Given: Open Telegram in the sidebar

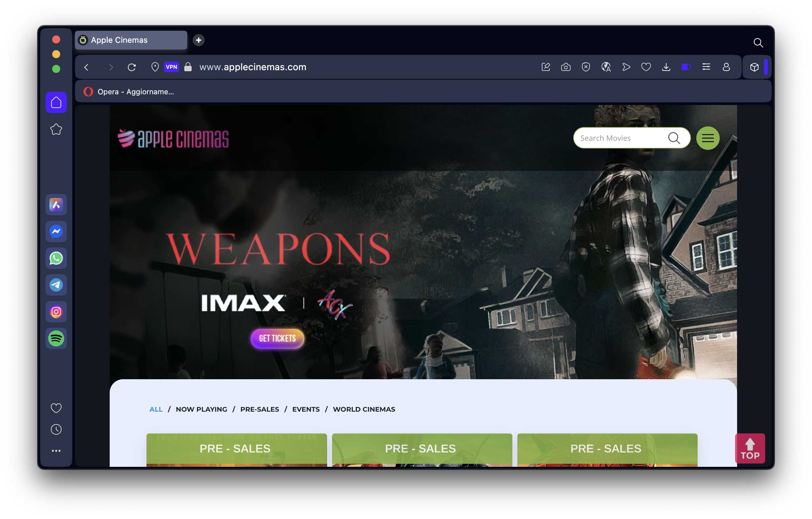Looking at the screenshot, I should [x=56, y=285].
